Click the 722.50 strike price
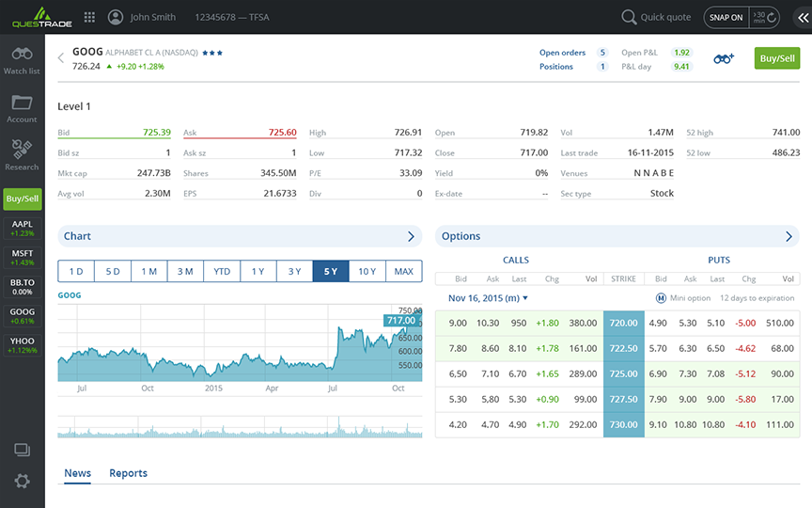The width and height of the screenshot is (812, 508). [623, 348]
